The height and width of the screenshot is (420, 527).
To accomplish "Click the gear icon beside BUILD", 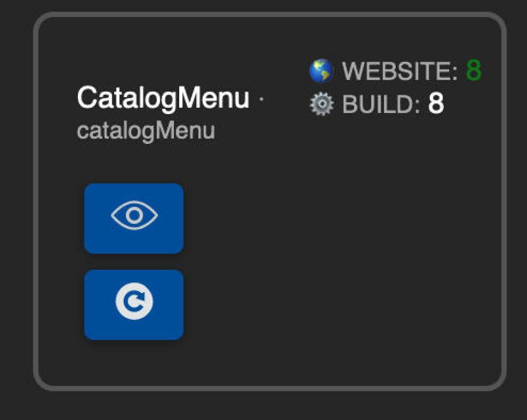I will point(321,104).
